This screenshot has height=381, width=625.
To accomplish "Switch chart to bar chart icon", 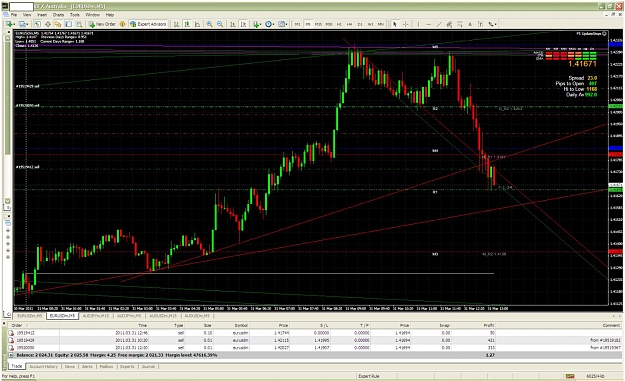I will [x=176, y=24].
